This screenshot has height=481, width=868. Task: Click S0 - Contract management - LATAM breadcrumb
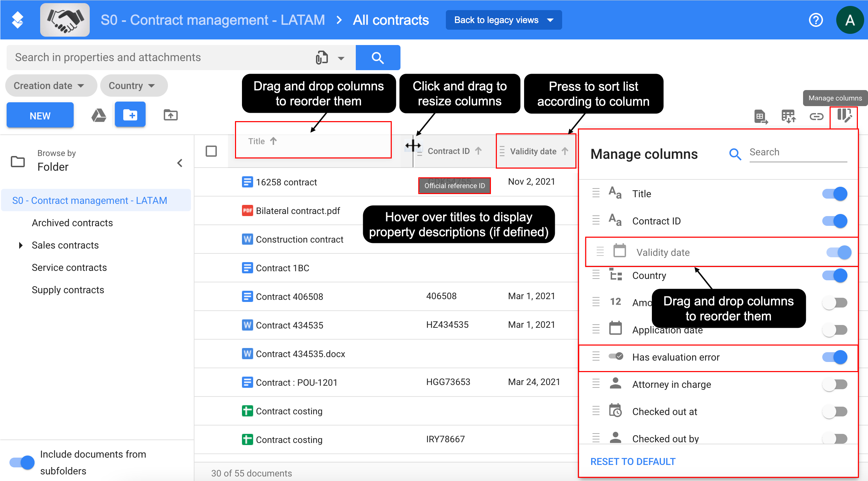(x=213, y=20)
